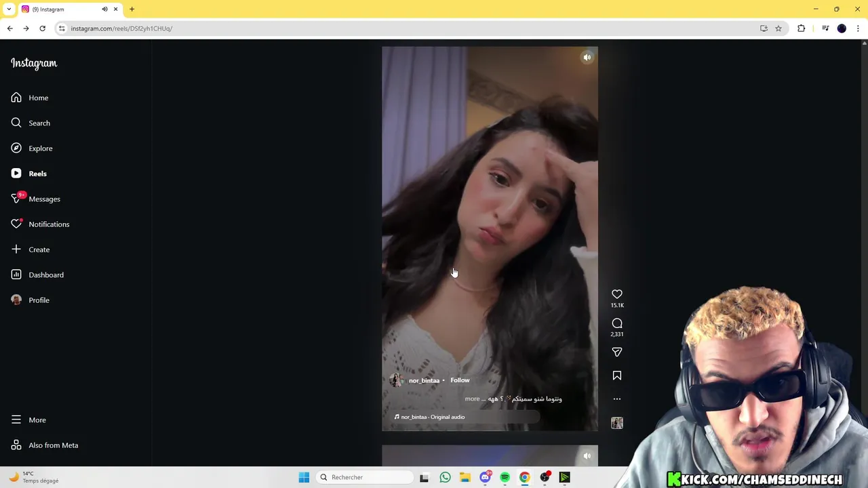View site information next to the URL
The image size is (868, 488).
62,28
